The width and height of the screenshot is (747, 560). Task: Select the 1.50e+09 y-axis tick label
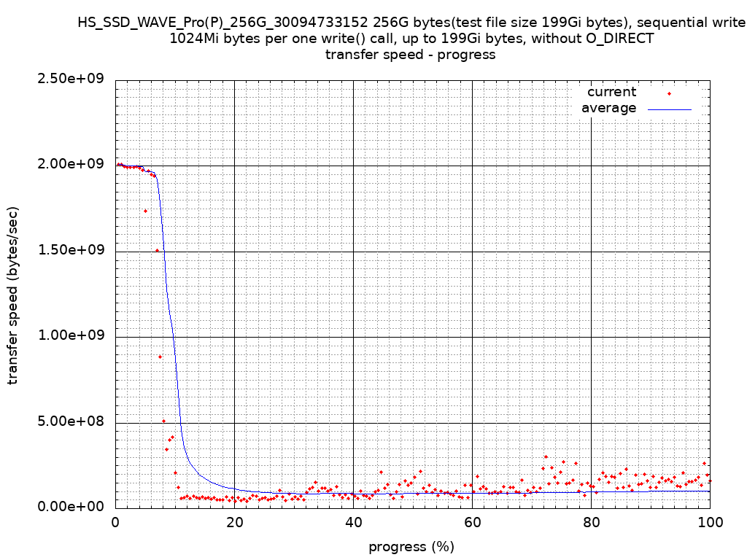coord(72,250)
